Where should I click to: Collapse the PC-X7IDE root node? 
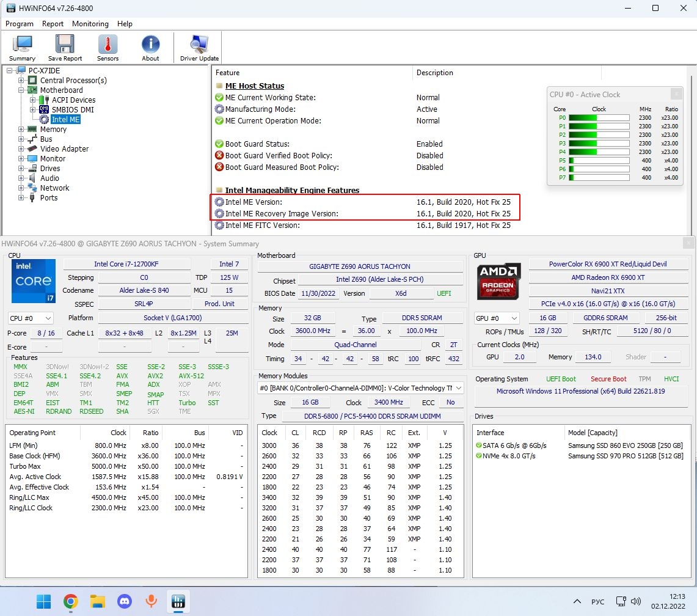(x=9, y=71)
